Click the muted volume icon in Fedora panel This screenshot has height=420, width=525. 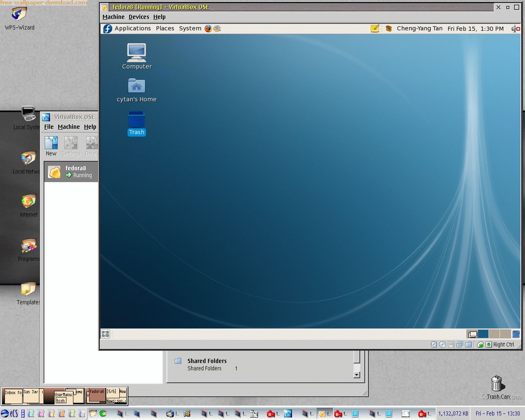[x=516, y=29]
